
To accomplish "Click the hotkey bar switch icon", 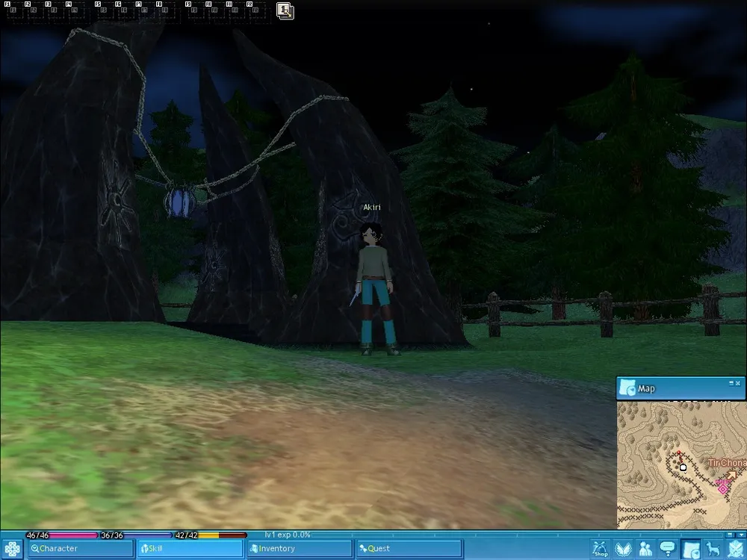I will point(285,10).
